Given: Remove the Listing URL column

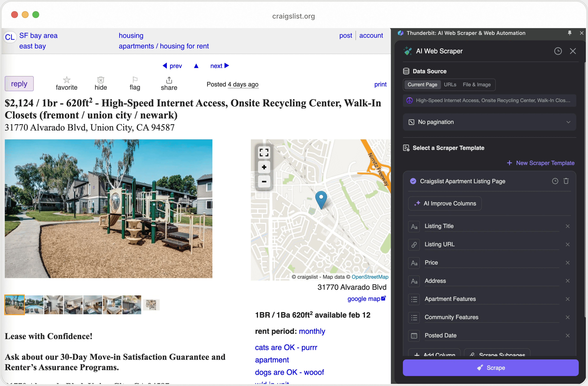Looking at the screenshot, I should [567, 245].
